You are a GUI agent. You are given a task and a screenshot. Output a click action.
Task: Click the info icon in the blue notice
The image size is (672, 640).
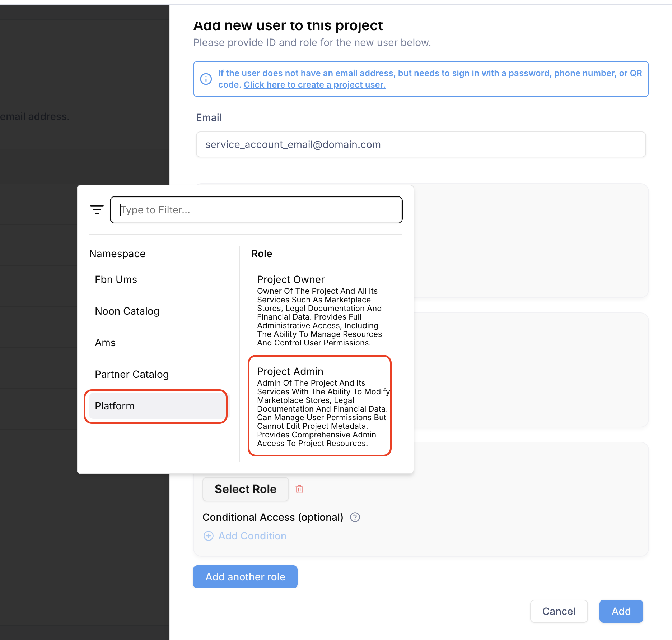coord(206,79)
